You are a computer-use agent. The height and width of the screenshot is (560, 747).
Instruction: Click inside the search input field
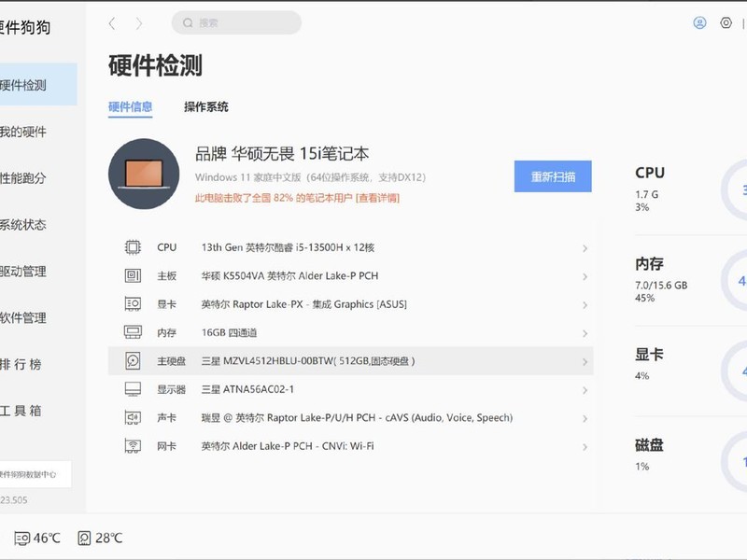(236, 22)
